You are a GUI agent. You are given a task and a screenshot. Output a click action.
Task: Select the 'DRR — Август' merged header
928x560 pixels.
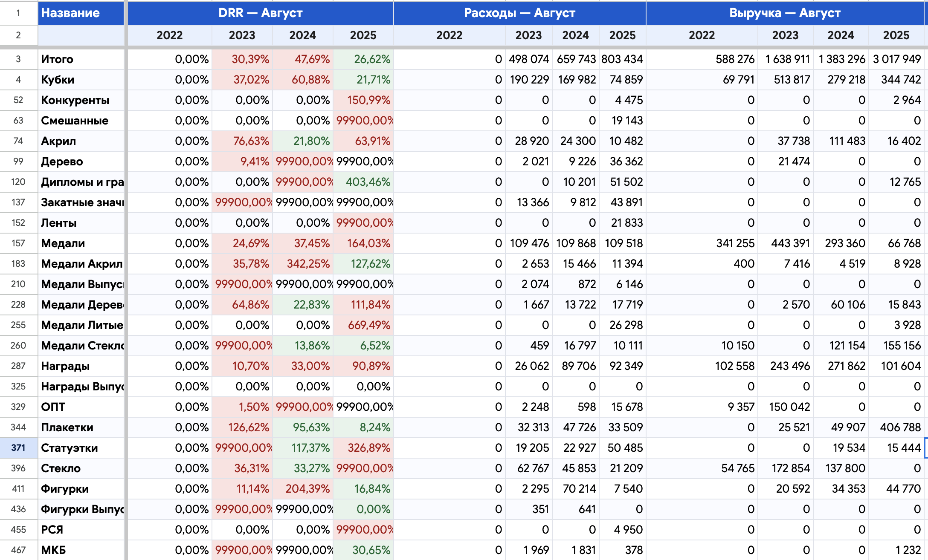[x=260, y=13]
